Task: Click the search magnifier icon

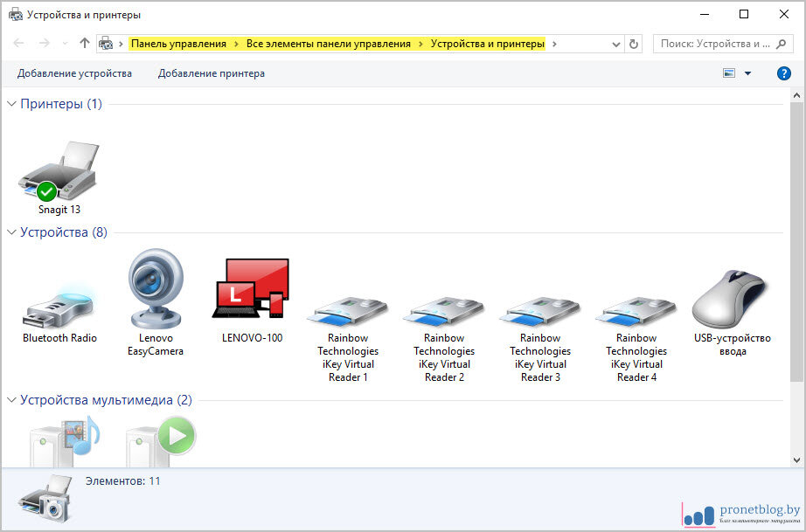Action: pyautogui.click(x=782, y=45)
